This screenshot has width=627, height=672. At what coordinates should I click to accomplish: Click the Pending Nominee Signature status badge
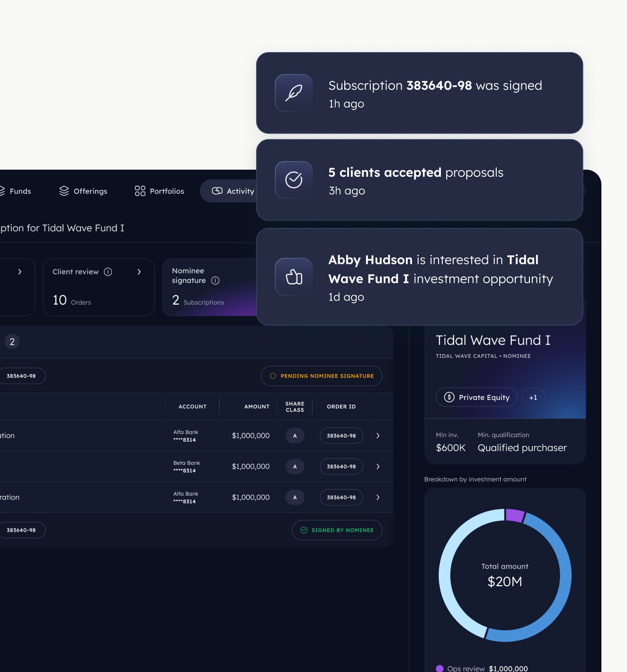(322, 376)
